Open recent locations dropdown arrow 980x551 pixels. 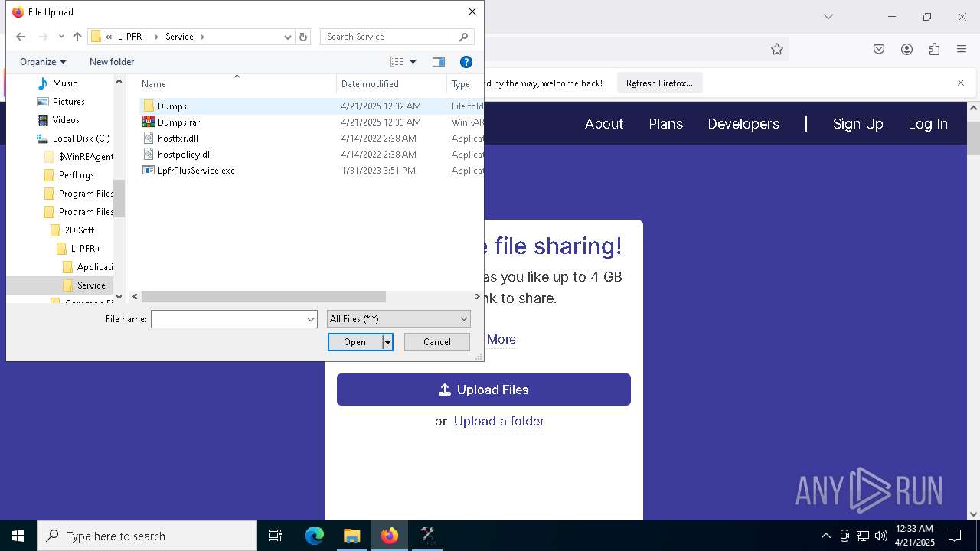pos(61,37)
